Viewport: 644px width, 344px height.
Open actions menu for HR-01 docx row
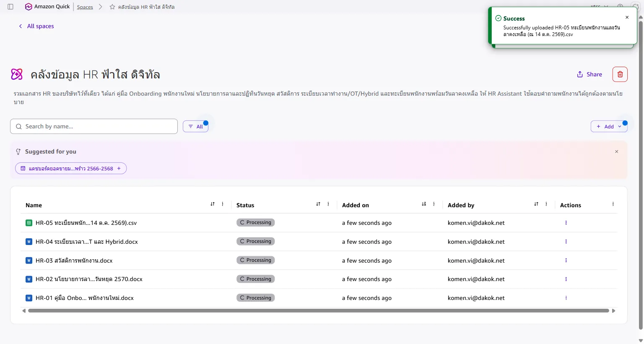point(566,298)
